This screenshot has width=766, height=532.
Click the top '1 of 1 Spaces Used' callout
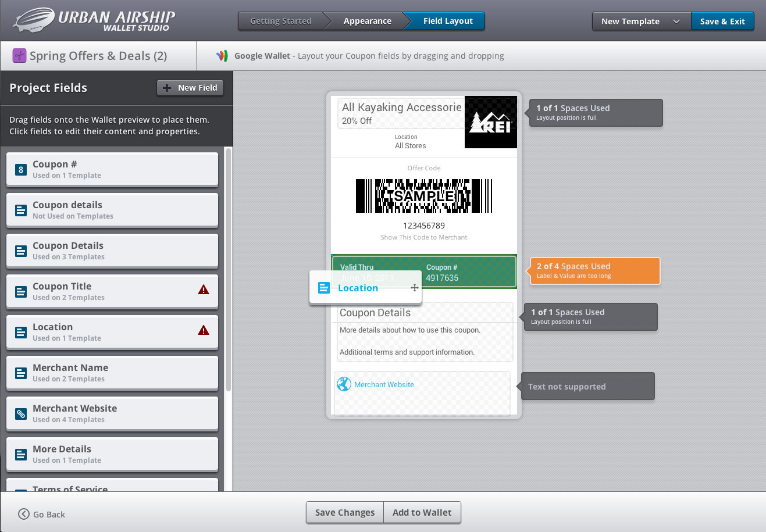coord(595,113)
